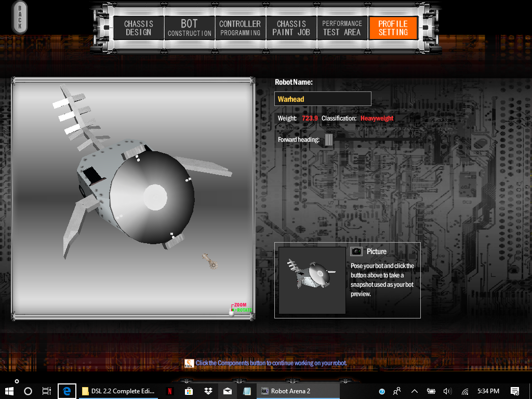
Task: Switch to the Chassis Design tab
Action: [x=139, y=28]
